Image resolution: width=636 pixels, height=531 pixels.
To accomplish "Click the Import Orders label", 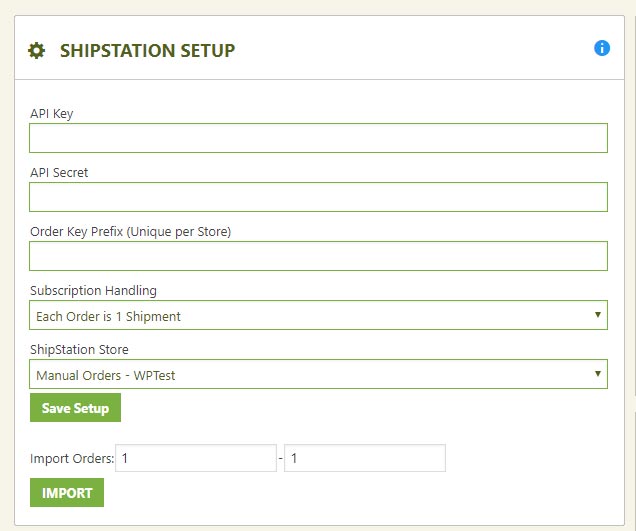I will point(72,459).
